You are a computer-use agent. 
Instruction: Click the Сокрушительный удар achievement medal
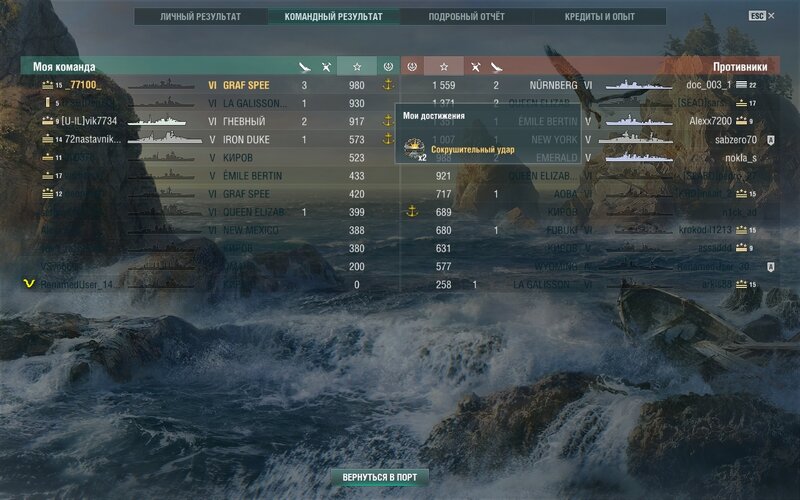click(x=414, y=148)
